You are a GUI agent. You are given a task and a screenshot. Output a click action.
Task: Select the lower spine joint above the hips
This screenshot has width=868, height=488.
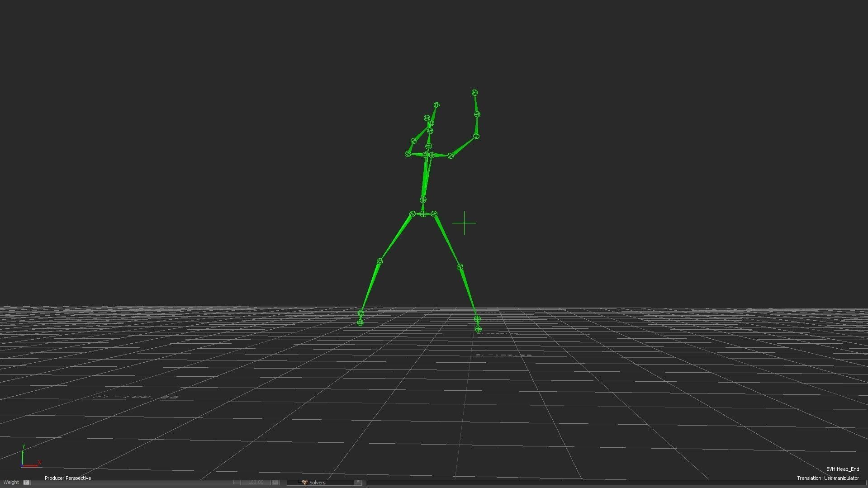coord(423,199)
